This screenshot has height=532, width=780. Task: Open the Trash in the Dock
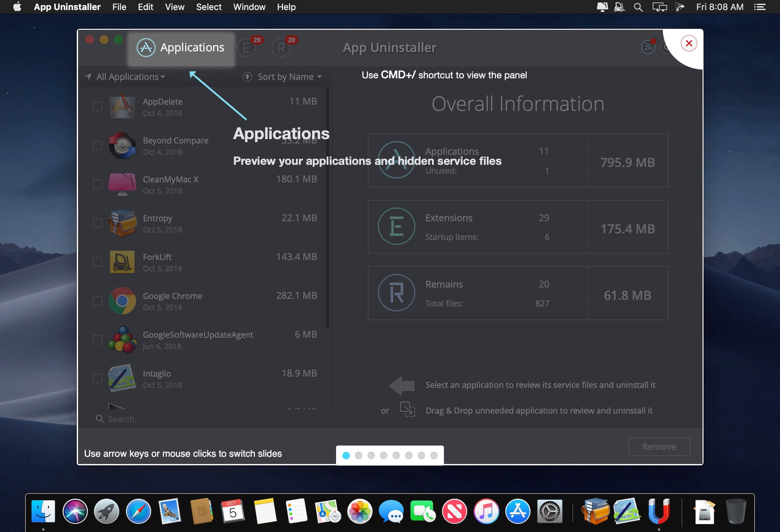[x=736, y=512]
